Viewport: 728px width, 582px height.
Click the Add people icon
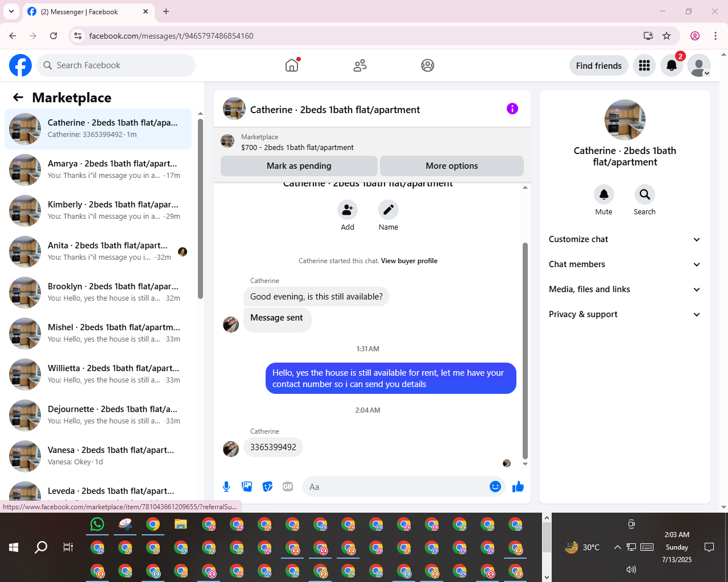pos(348,210)
